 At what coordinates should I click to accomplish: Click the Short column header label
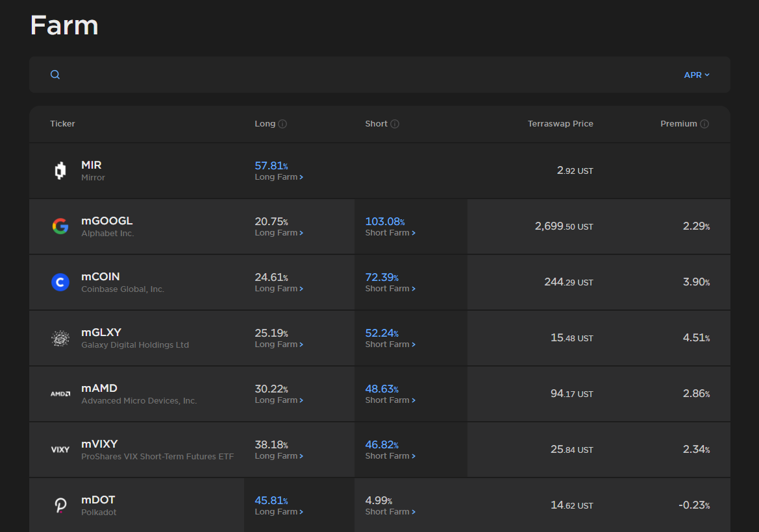pos(376,124)
